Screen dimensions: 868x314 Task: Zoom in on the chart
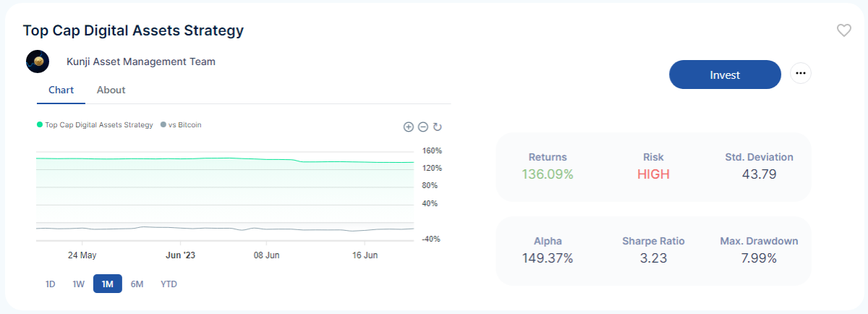pos(408,127)
